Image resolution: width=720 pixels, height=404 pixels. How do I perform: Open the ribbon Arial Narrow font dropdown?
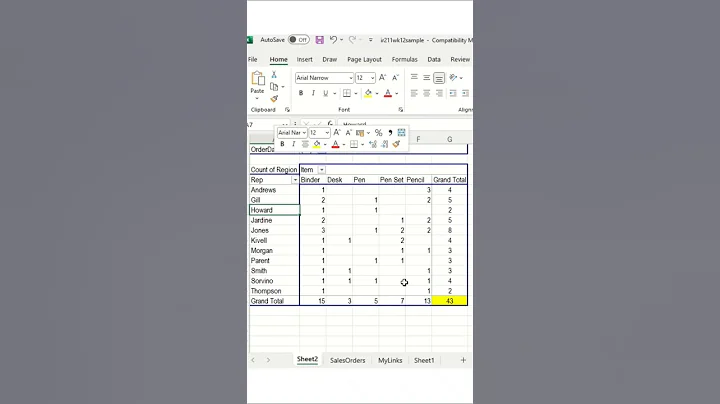pyautogui.click(x=351, y=78)
